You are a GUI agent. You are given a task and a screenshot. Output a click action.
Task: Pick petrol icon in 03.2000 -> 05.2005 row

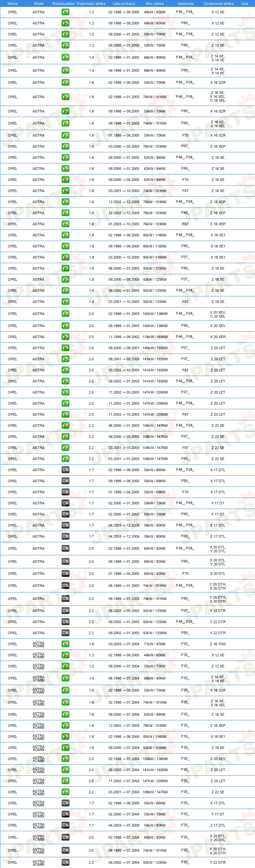[x=65, y=147]
